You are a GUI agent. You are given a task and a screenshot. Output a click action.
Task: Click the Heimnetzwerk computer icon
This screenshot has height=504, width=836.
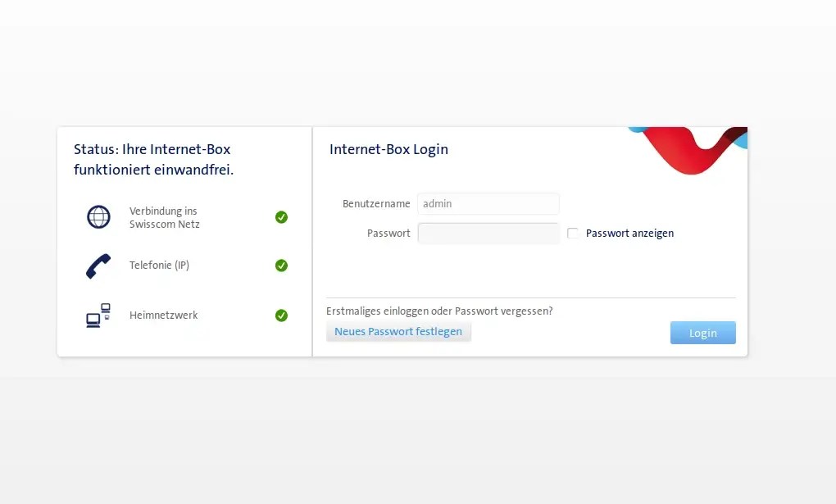(x=98, y=315)
